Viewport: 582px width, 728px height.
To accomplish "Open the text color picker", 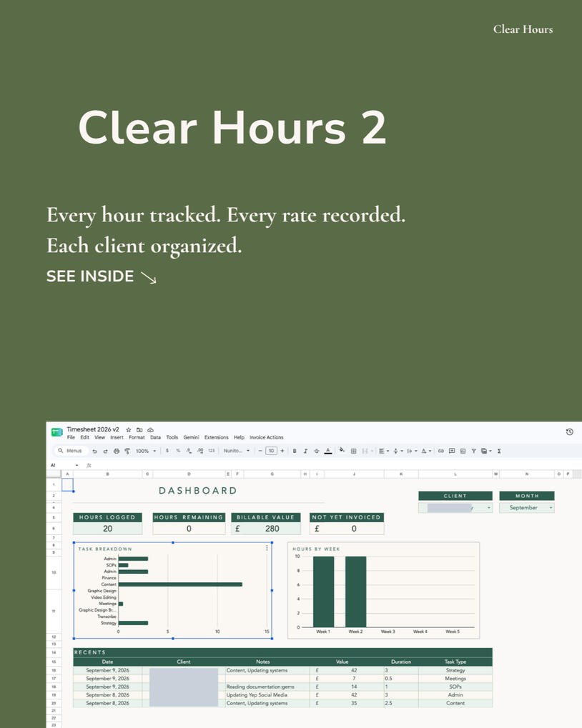I will coord(328,451).
